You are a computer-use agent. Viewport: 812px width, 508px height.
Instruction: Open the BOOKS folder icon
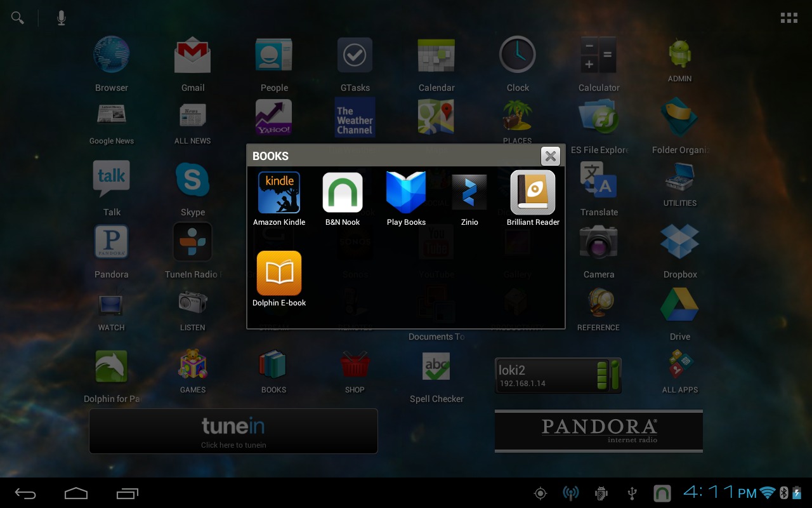tap(274, 371)
